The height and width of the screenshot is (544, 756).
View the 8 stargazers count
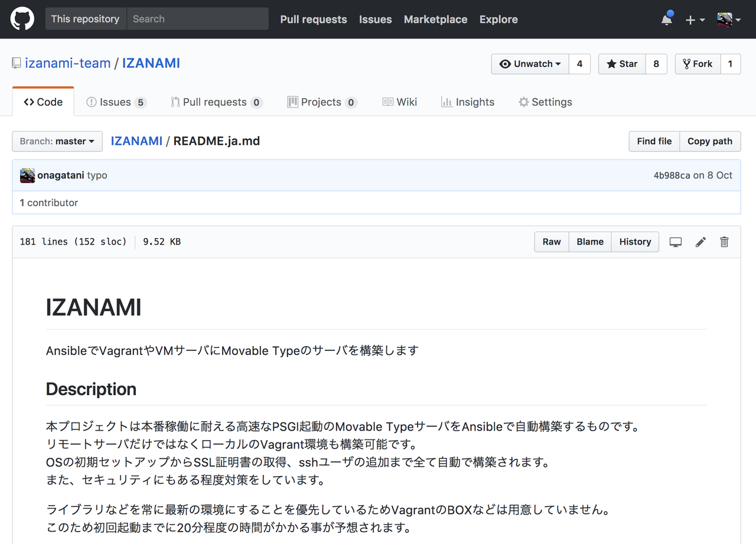[x=656, y=64]
